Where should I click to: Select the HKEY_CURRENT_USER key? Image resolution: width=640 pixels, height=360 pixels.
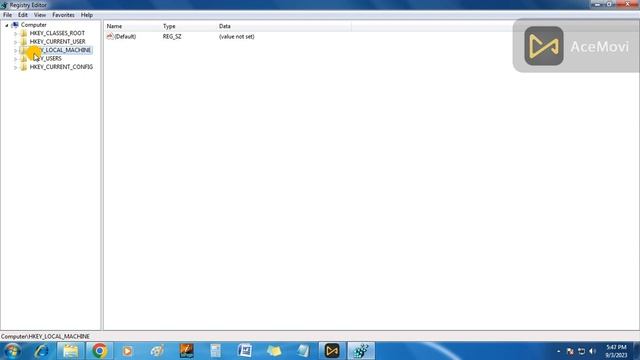click(x=58, y=42)
